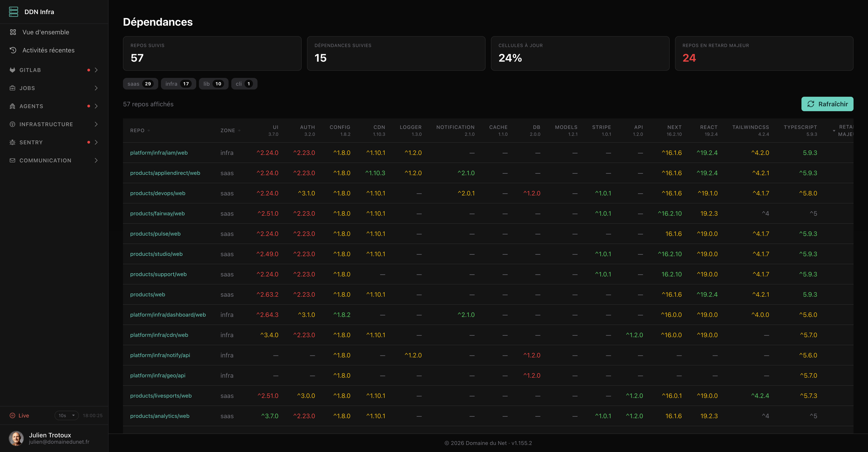This screenshot has height=452, width=868.
Task: Toggle the infra zone filter chip
Action: click(178, 84)
